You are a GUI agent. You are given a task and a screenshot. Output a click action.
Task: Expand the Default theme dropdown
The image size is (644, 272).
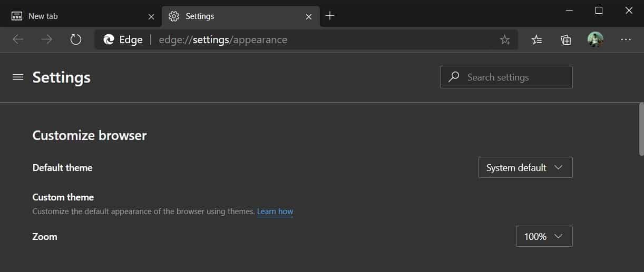click(x=525, y=167)
